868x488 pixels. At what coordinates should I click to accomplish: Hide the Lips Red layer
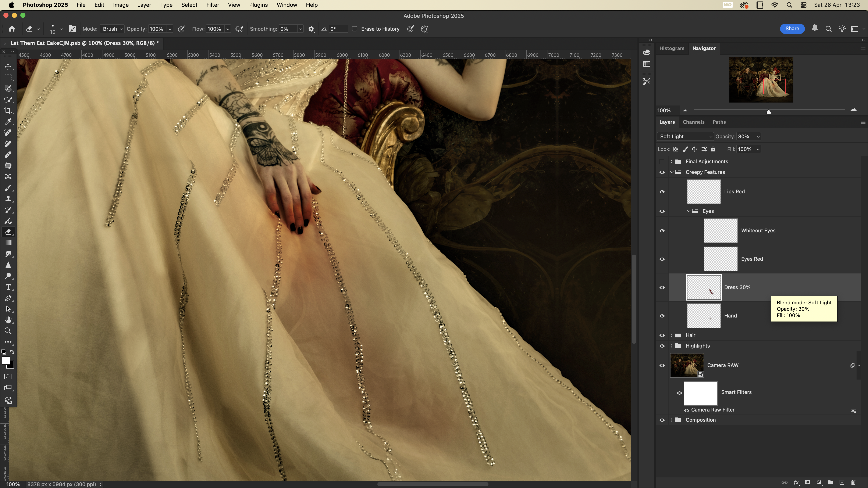[x=662, y=192]
